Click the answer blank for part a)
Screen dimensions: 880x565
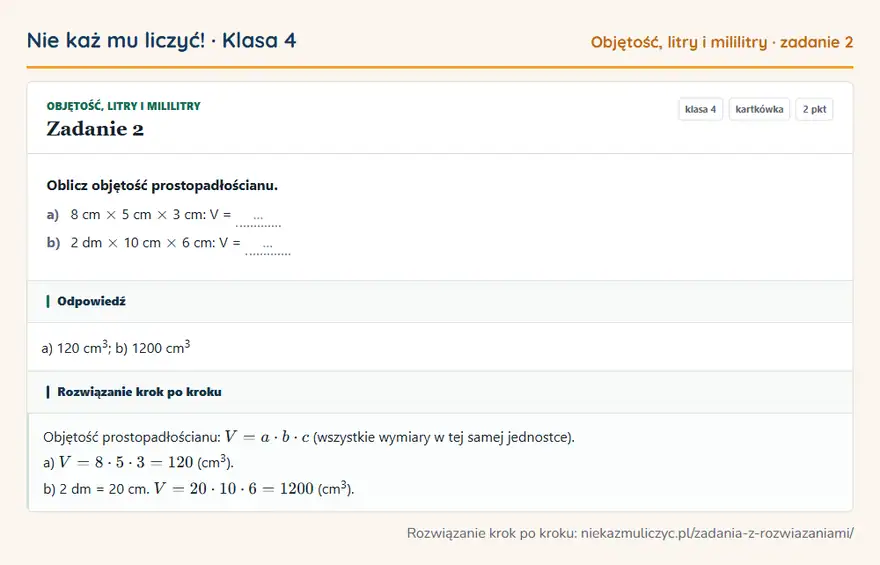(x=258, y=217)
